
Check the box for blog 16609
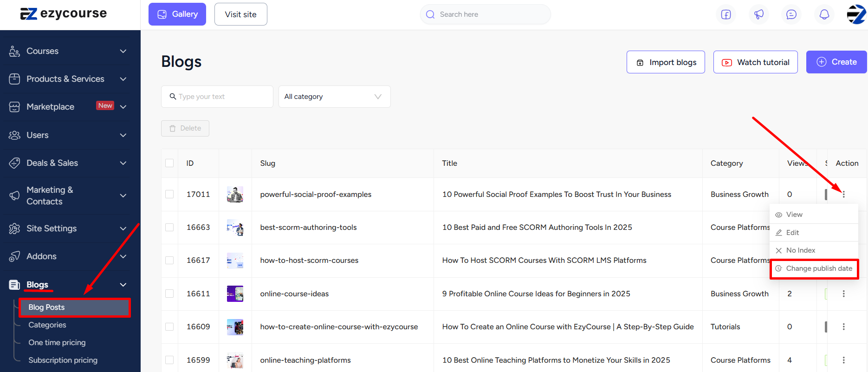click(169, 326)
